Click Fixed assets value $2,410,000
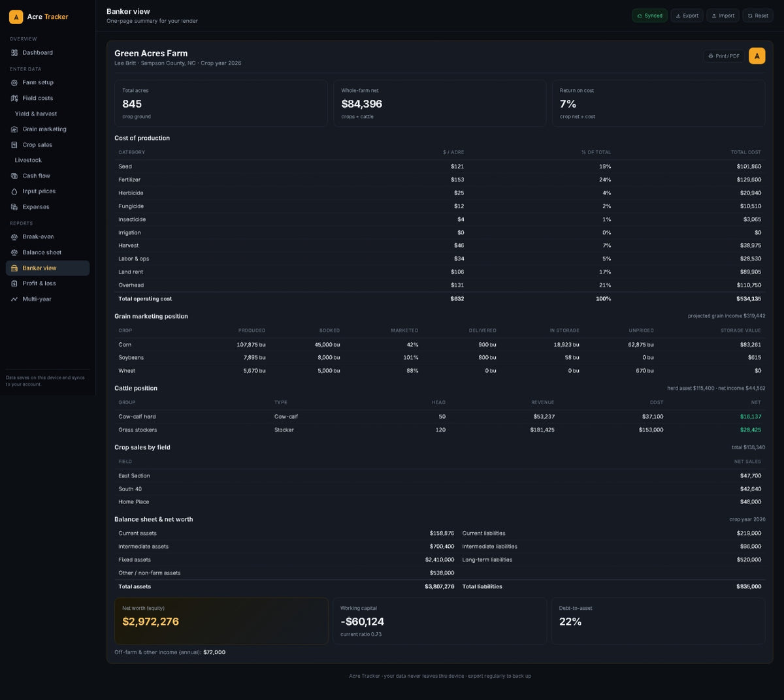Viewport: 784px width, 700px height. pyautogui.click(x=440, y=560)
